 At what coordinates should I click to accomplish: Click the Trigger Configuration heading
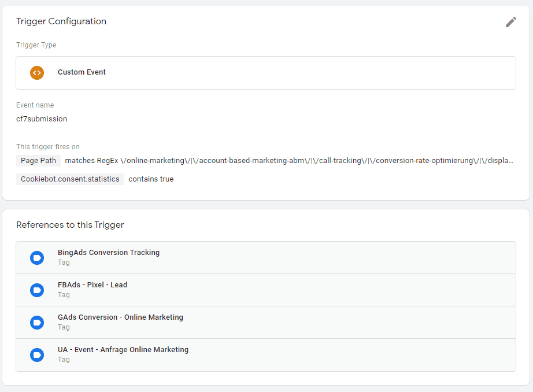(61, 21)
